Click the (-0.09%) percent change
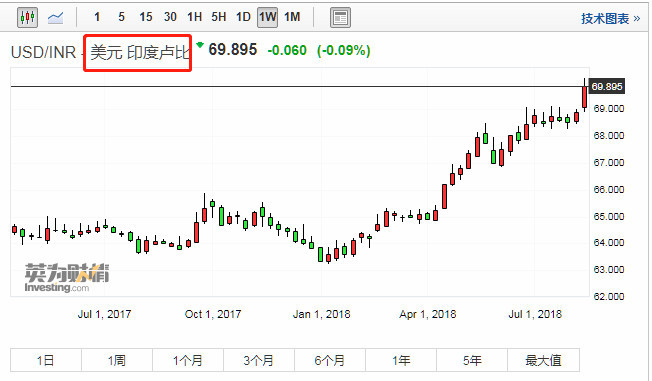 click(343, 50)
